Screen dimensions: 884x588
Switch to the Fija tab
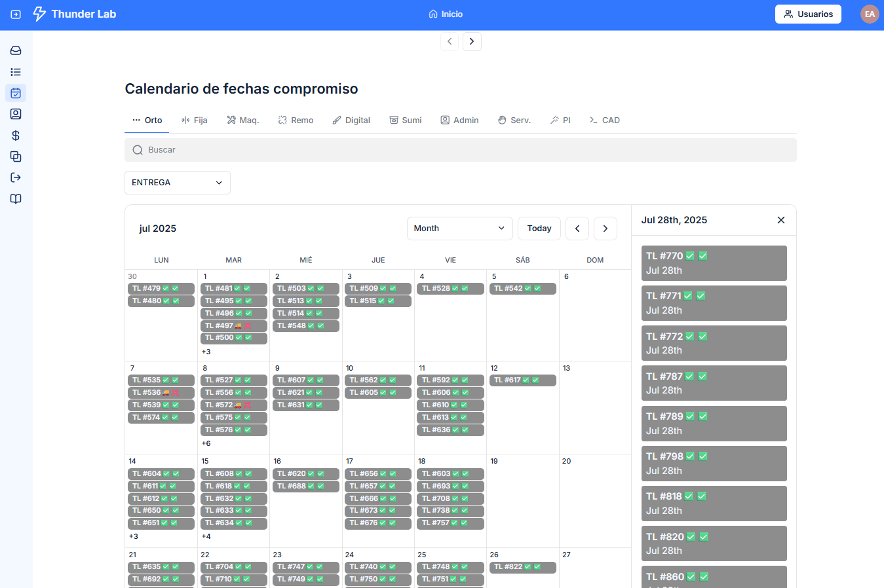[194, 120]
